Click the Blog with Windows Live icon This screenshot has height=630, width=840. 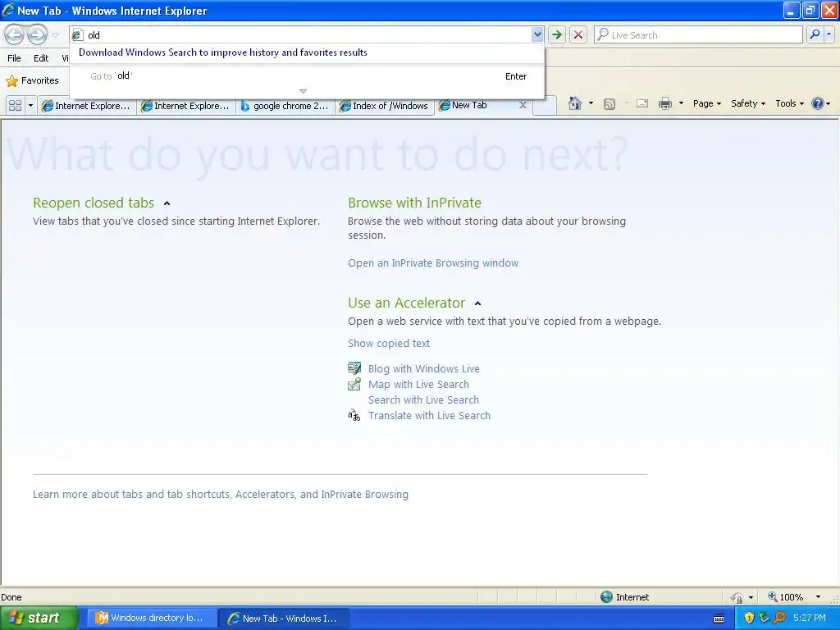(x=354, y=368)
